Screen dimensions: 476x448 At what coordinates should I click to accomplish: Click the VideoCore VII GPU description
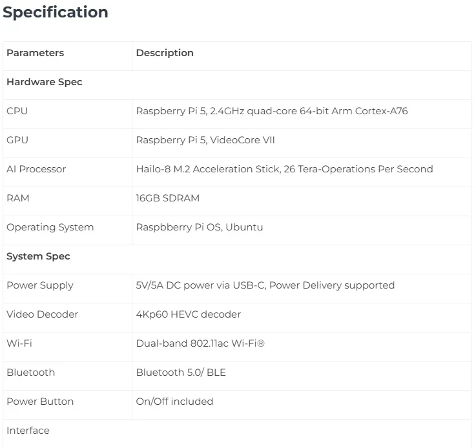[205, 140]
